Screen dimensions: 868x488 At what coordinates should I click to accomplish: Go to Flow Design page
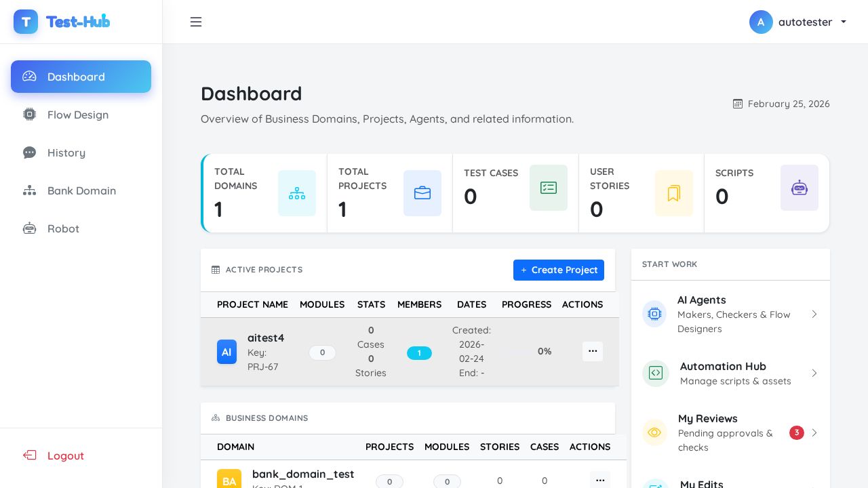click(77, 115)
